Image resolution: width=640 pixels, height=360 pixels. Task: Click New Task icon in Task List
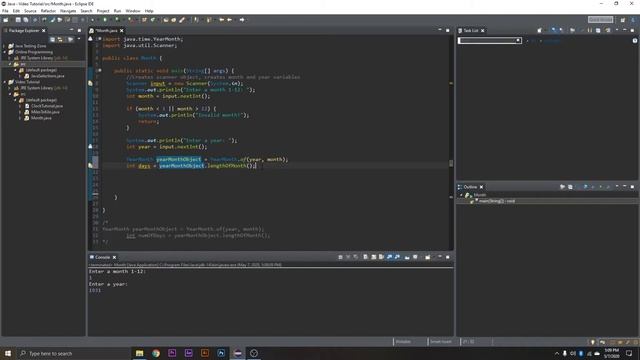click(x=540, y=31)
